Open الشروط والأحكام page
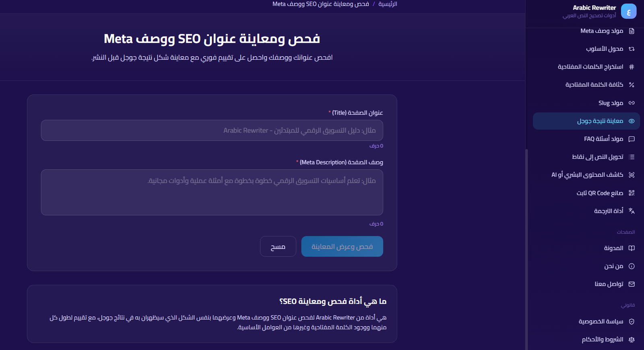 click(586, 340)
